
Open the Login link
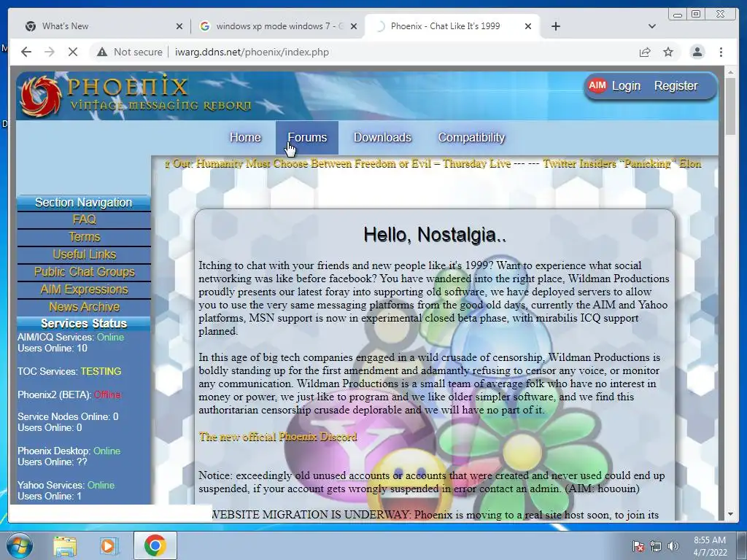(626, 86)
